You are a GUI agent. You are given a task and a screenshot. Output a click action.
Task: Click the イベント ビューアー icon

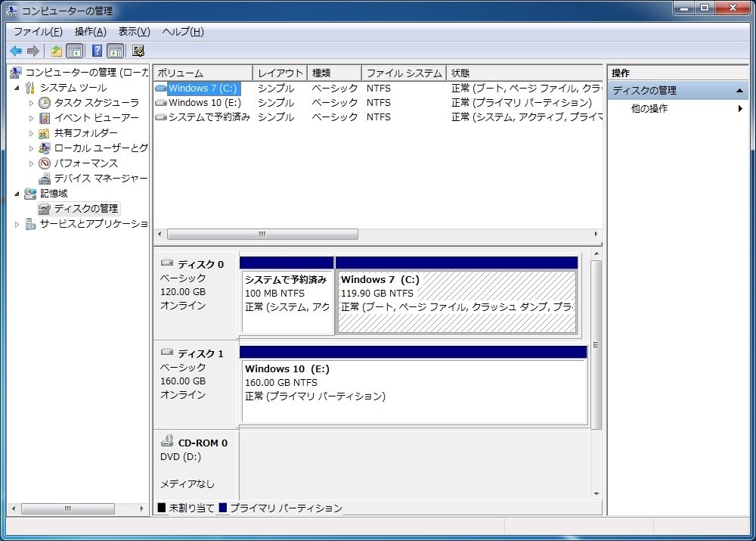(45, 118)
